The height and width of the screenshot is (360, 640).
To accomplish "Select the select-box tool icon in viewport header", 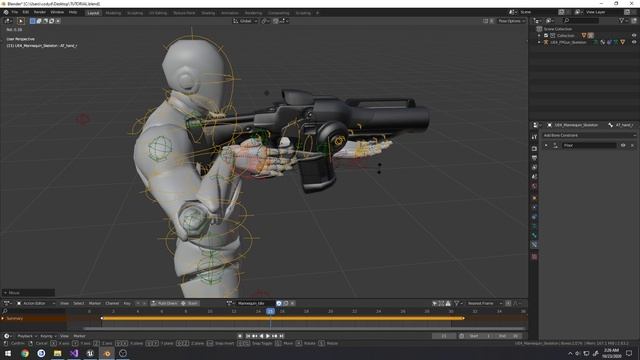I will [20, 21].
